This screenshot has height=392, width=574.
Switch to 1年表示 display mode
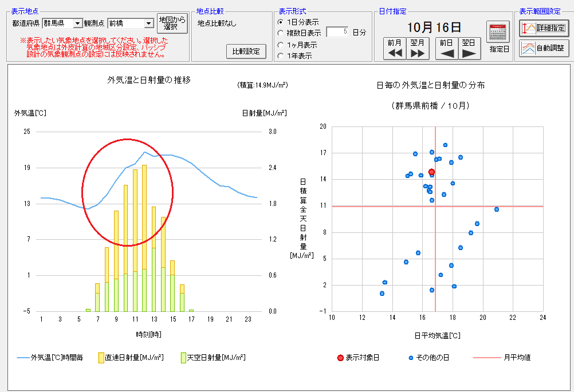(280, 56)
